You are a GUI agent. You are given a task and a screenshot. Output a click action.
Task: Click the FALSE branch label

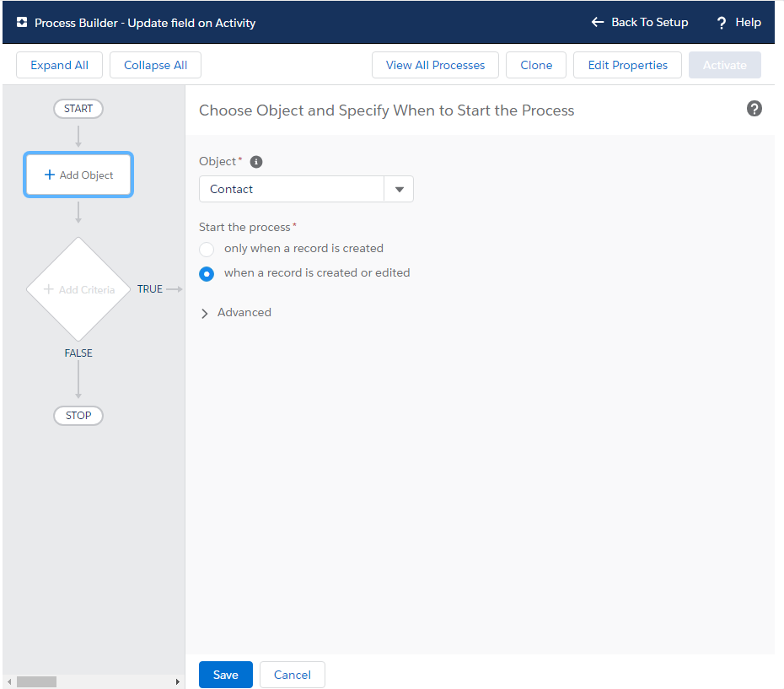coord(78,353)
